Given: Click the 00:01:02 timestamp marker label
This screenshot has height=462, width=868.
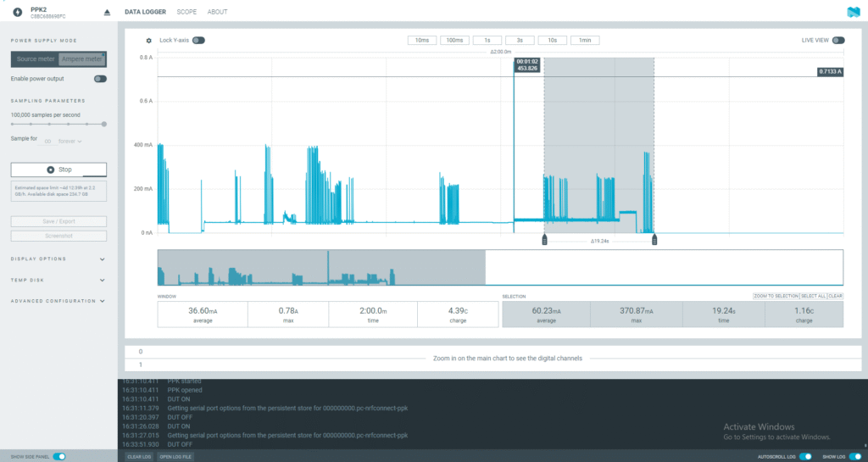Looking at the screenshot, I should point(526,64).
